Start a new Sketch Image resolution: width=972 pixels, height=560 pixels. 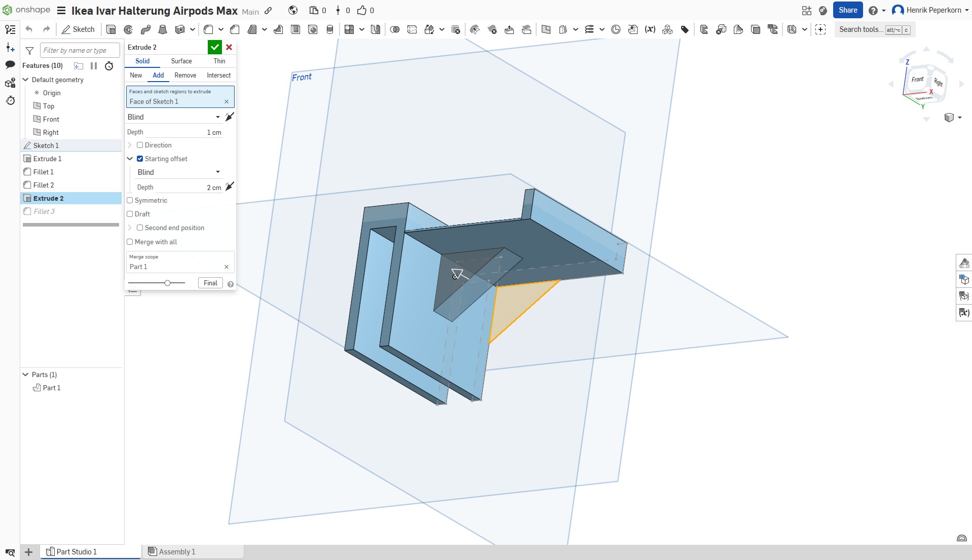point(79,29)
